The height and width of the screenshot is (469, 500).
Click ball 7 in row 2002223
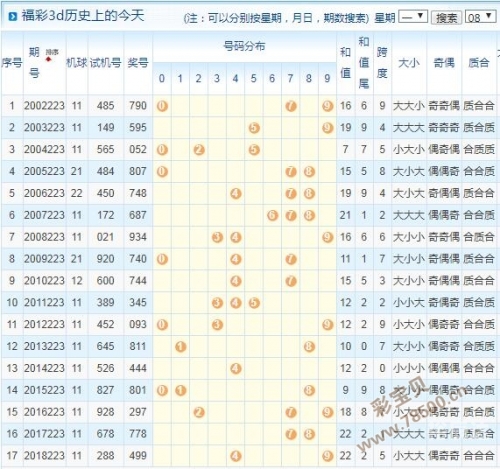click(291, 106)
